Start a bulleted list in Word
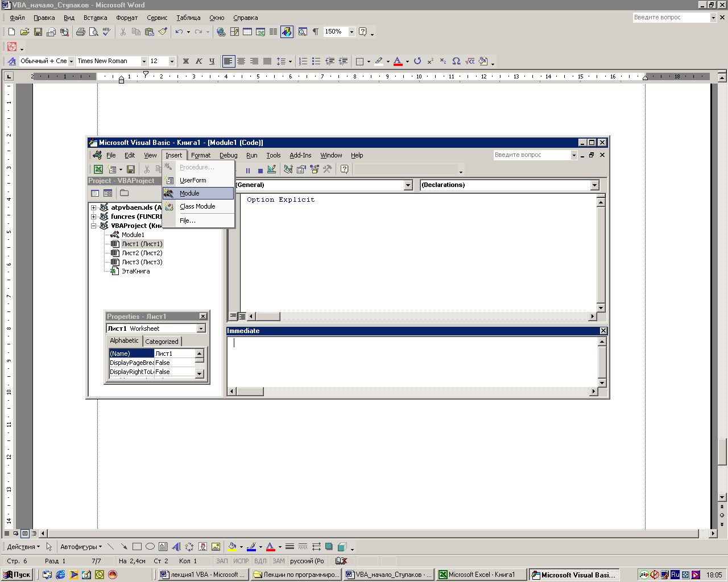Viewport: 728px width, 582px height. coord(316,61)
